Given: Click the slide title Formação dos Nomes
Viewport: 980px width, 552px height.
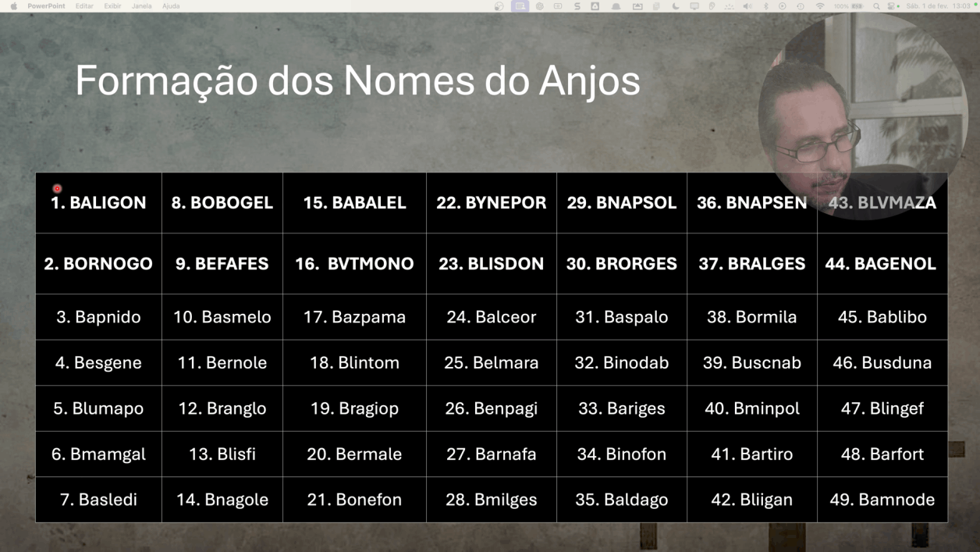Looking at the screenshot, I should (357, 80).
